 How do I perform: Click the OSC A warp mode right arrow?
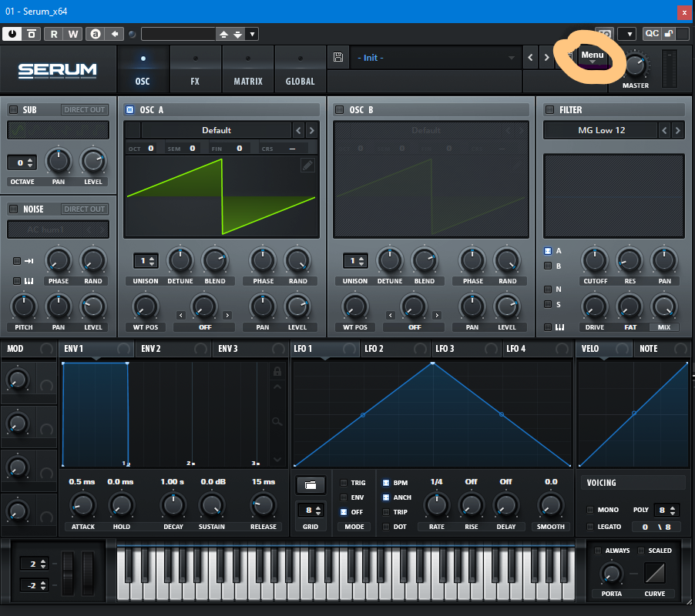(x=227, y=315)
